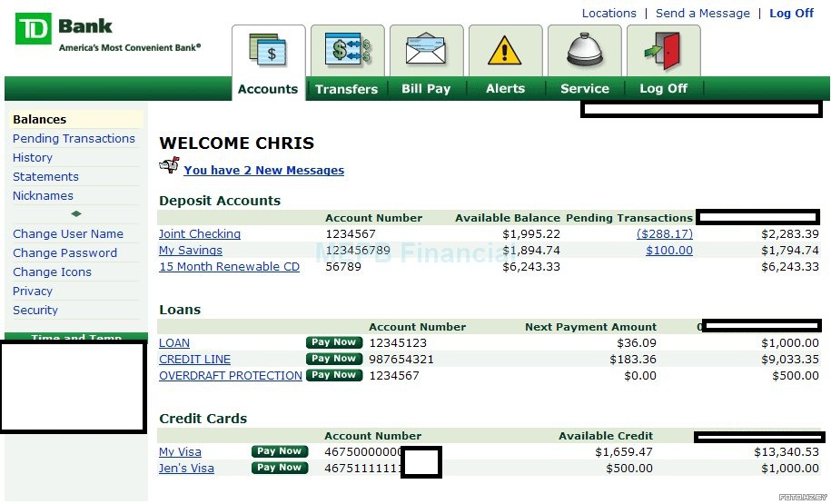Click the $6,243.33 CD available balance
Viewport: 831px width, 504px height.
531,267
